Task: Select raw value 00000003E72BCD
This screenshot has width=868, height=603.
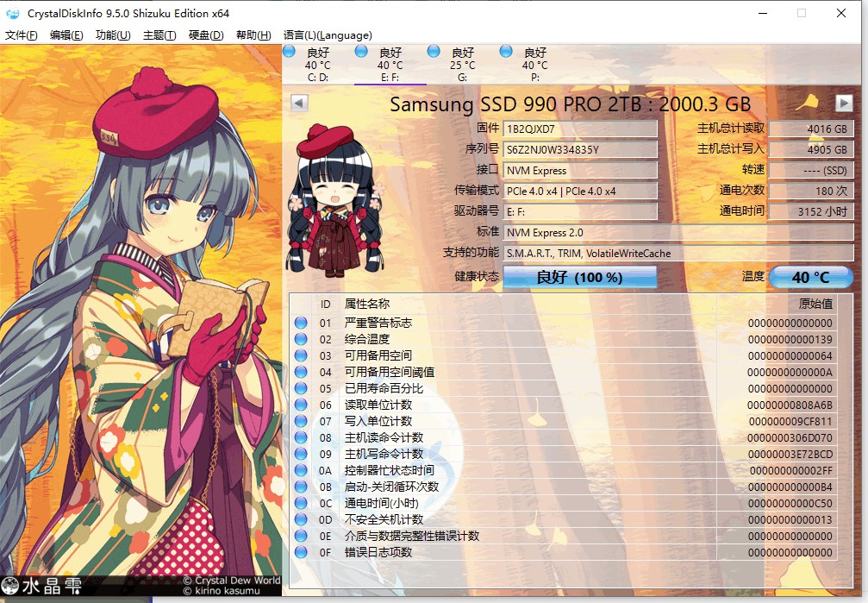Action: coord(790,455)
